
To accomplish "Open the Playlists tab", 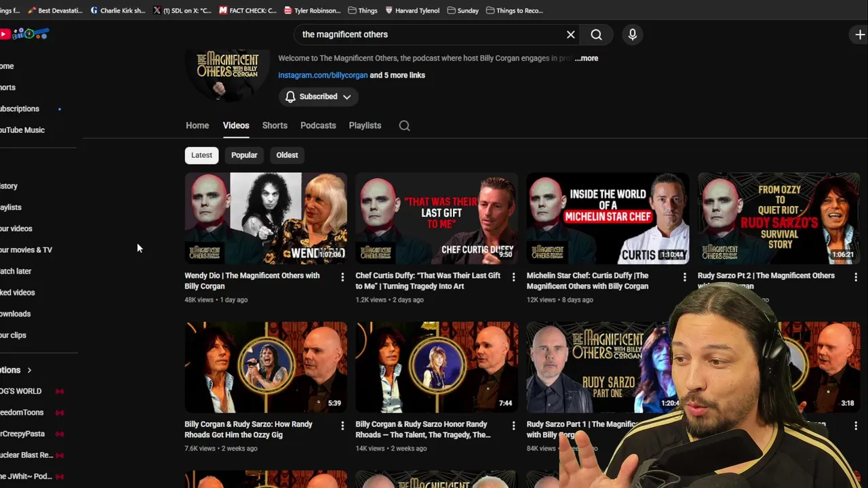I will coord(365,125).
